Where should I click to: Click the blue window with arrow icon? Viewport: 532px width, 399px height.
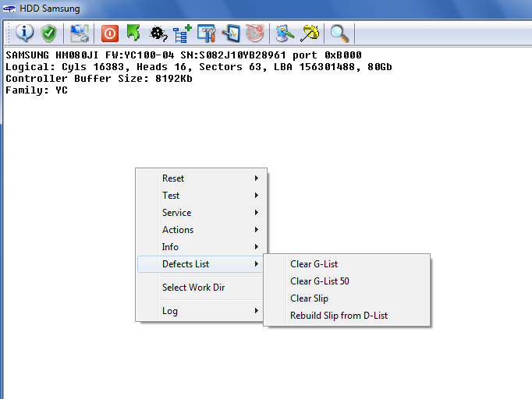(x=231, y=34)
